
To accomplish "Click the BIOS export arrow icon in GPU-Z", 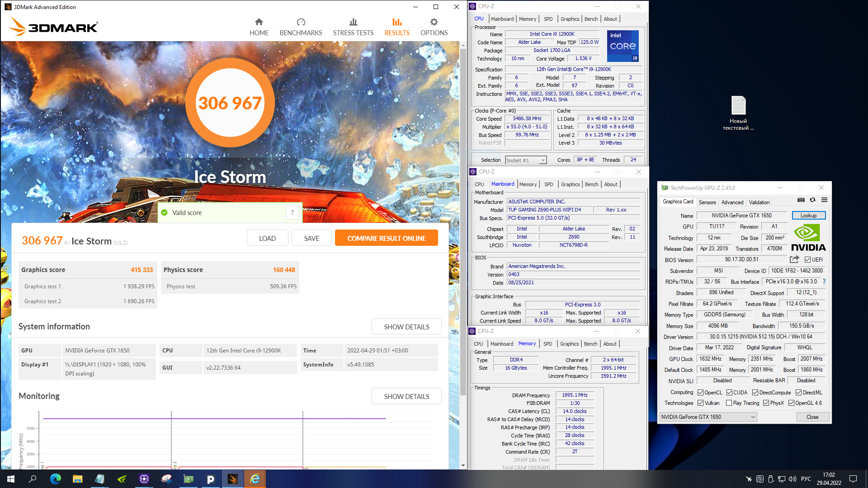I will tap(794, 259).
